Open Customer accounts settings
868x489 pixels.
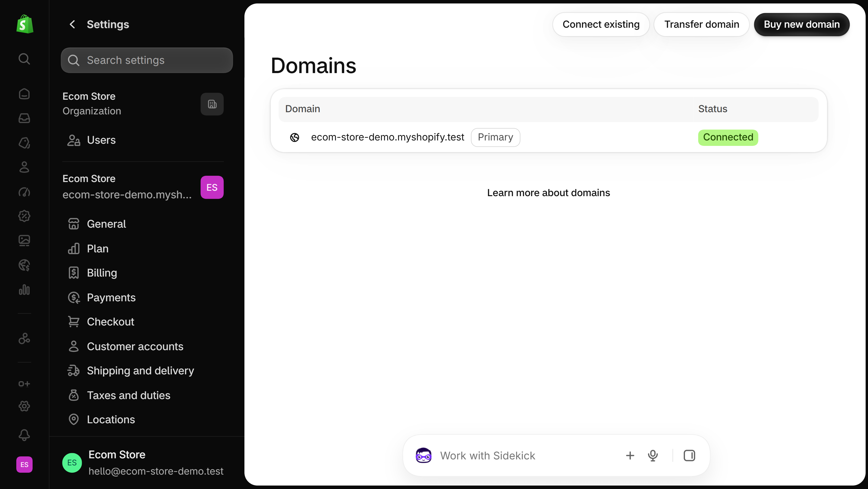(x=143, y=346)
